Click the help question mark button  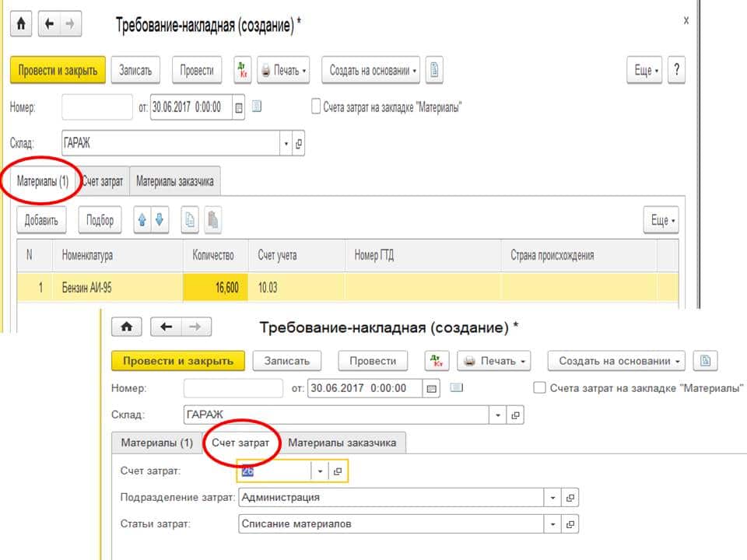676,70
